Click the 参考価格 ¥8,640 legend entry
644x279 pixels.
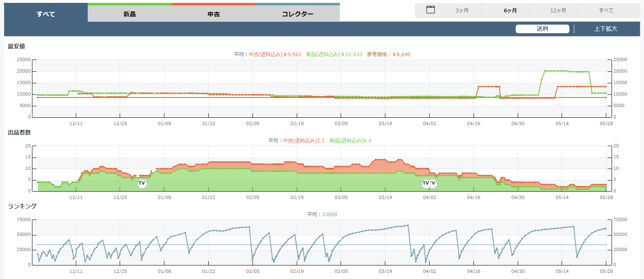pyautogui.click(x=389, y=55)
